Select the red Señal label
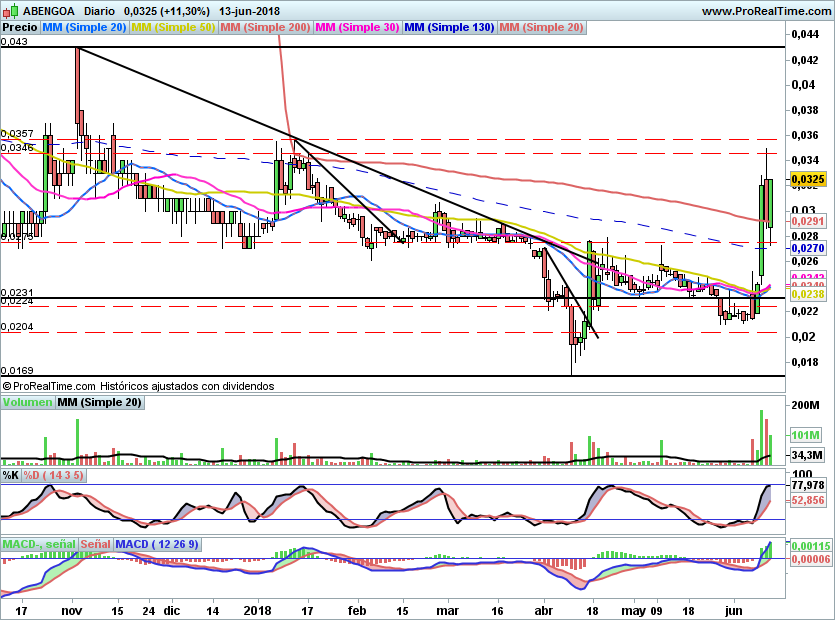 pos(96,544)
